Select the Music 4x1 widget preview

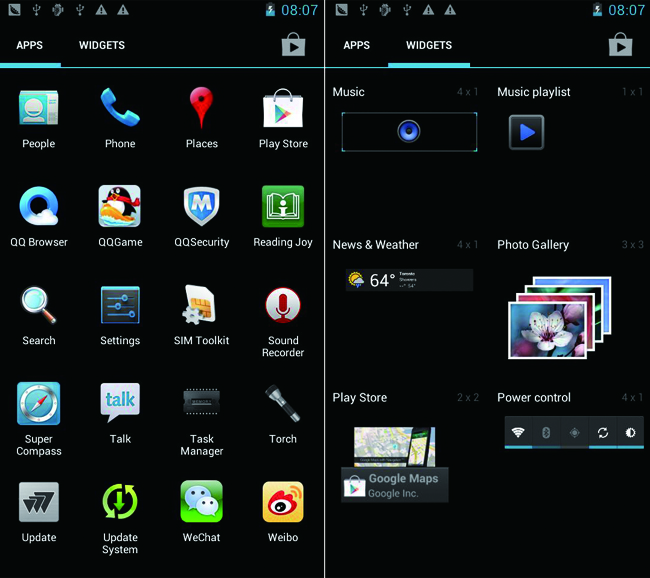(409, 131)
